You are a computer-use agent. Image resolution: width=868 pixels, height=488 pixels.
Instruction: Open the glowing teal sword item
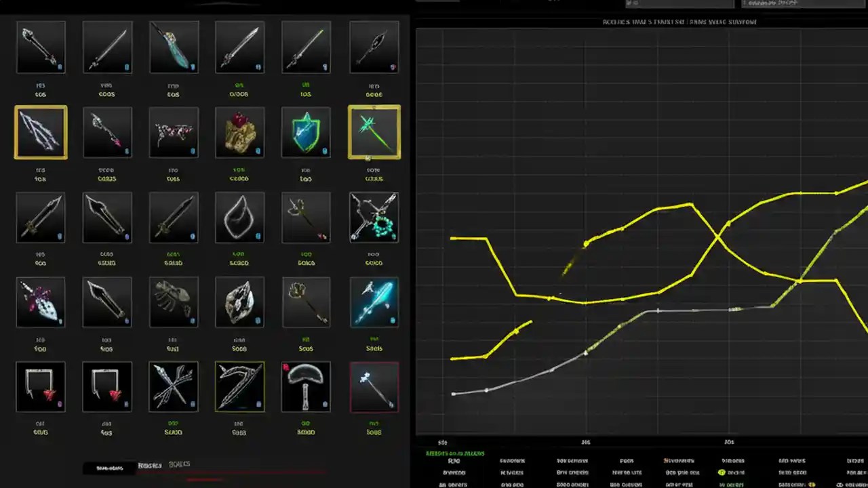tap(374, 302)
